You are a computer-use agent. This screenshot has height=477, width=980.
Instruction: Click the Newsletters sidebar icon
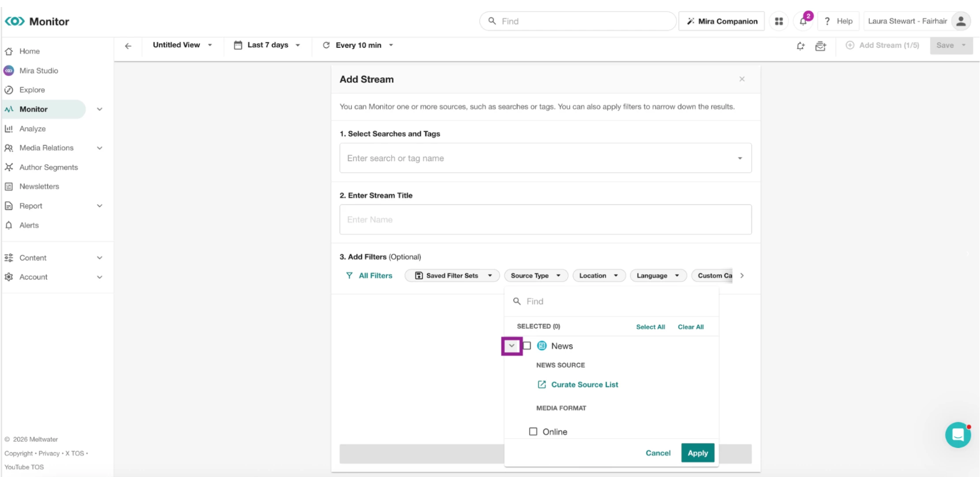(9, 186)
